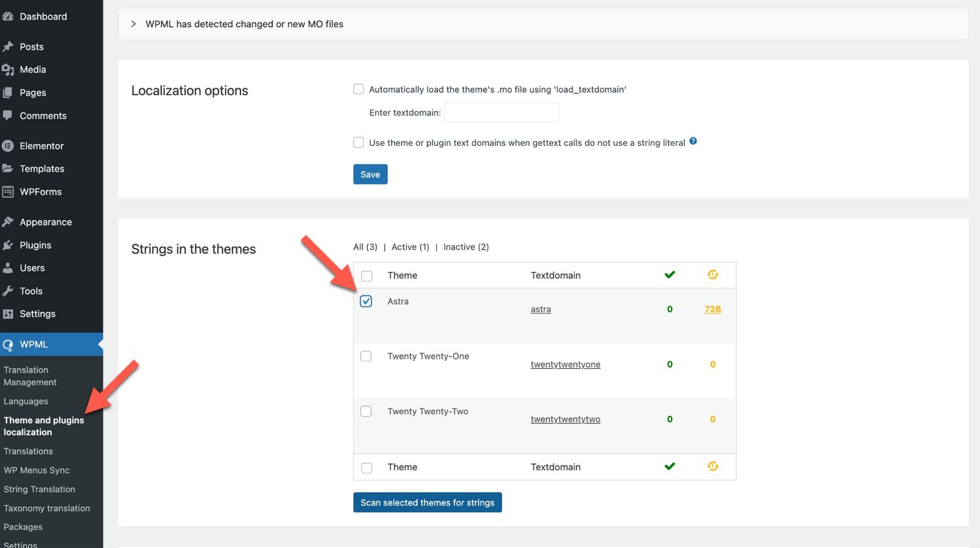Open the astra textdomain link
Screen dimensions: 980x548
click(540, 309)
